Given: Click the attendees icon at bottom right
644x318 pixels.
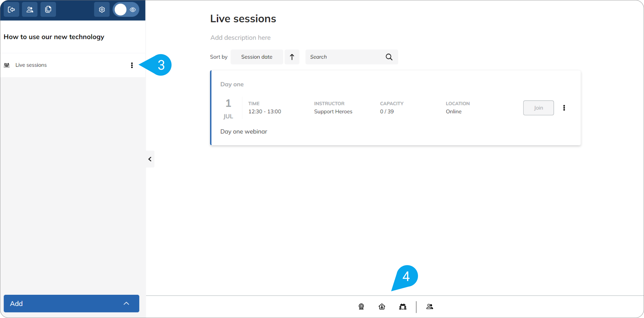Looking at the screenshot, I should (430, 307).
